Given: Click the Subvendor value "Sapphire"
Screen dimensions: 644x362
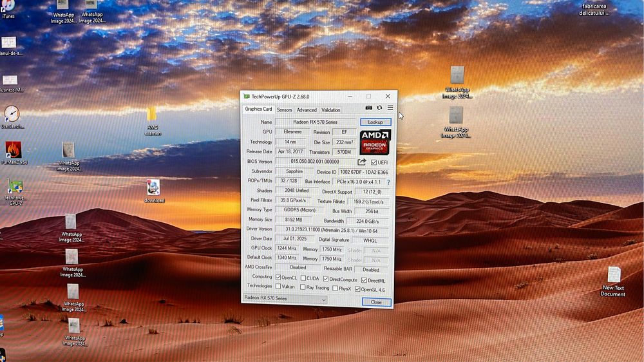Looking at the screenshot, I should [294, 171].
